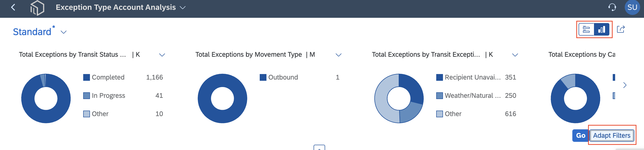This screenshot has height=150, width=644.
Task: Click the 616 value
Action: coord(511,114)
